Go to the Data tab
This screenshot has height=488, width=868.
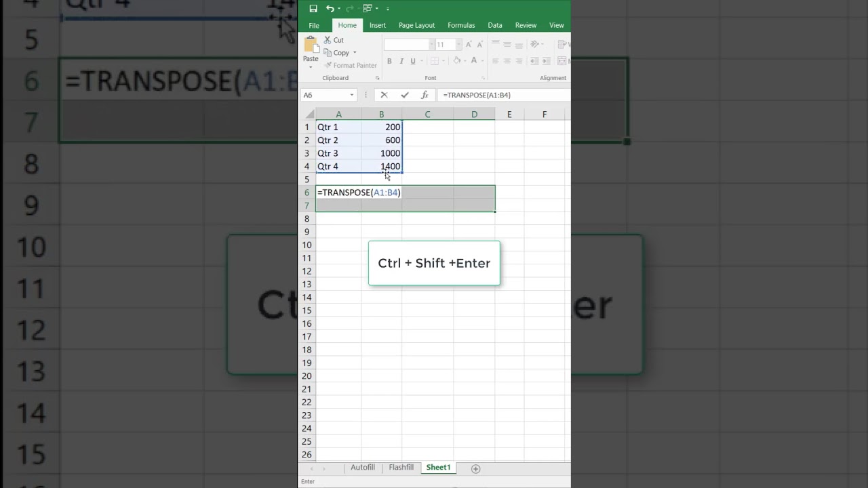pyautogui.click(x=495, y=25)
